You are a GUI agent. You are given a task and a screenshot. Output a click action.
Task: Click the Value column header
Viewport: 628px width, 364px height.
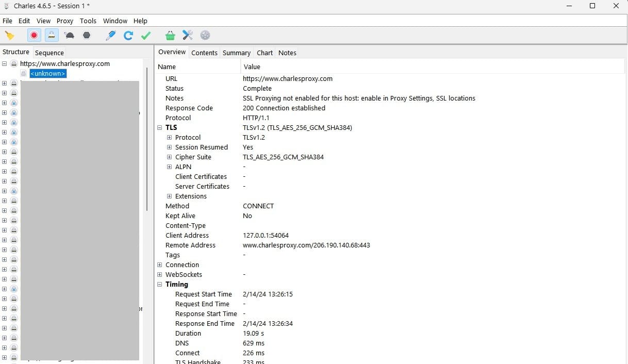pos(433,67)
